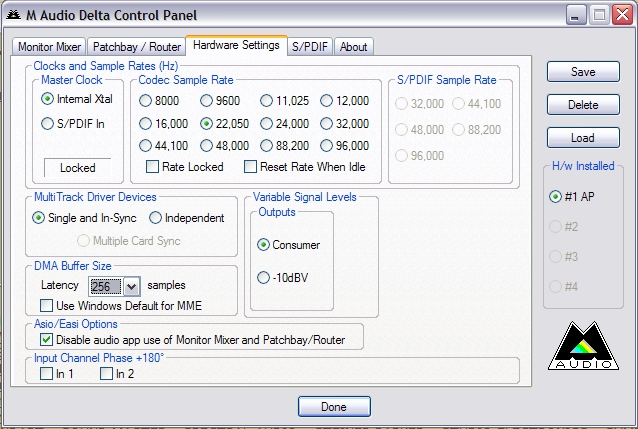Go to the About tab

(354, 47)
